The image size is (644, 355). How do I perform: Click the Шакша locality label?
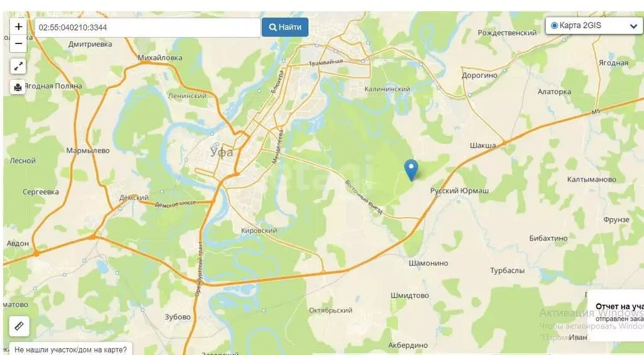[482, 145]
